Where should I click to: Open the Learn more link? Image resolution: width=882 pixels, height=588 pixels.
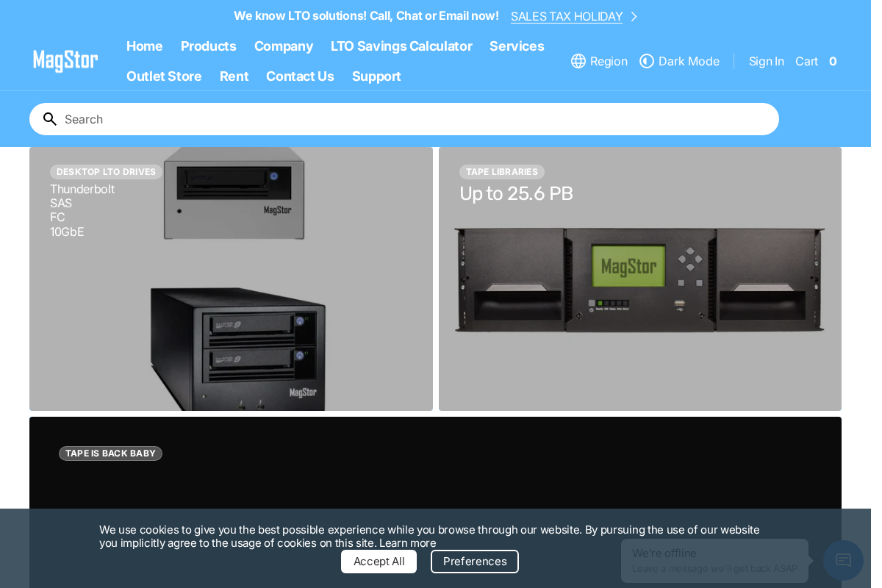coord(406,542)
